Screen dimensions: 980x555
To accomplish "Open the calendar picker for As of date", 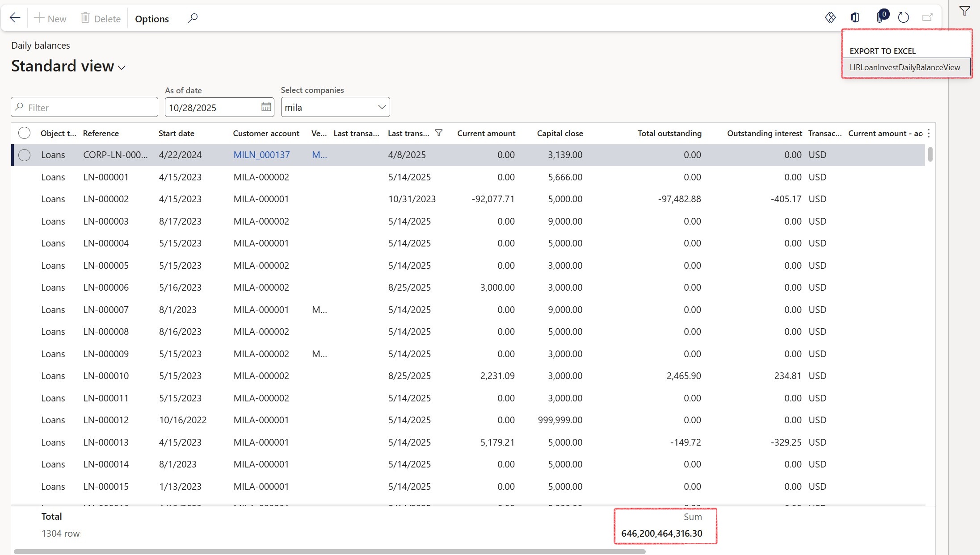I will point(265,107).
